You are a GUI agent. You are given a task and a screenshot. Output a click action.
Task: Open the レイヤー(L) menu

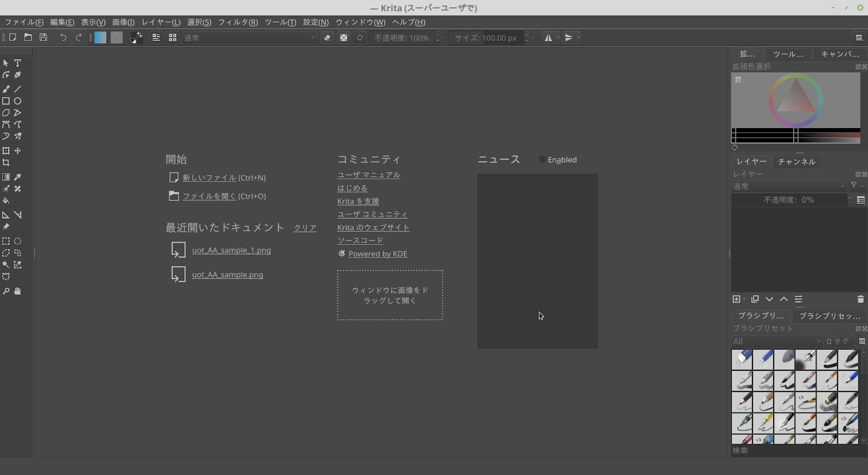pyautogui.click(x=161, y=22)
